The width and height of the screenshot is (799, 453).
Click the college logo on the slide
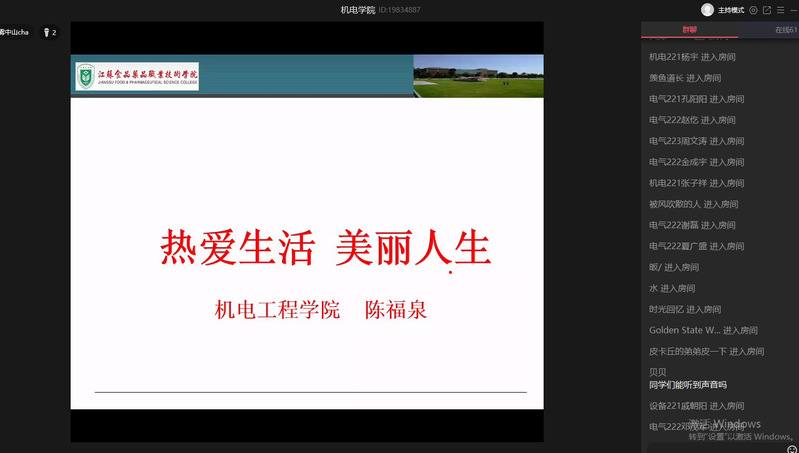click(x=137, y=76)
